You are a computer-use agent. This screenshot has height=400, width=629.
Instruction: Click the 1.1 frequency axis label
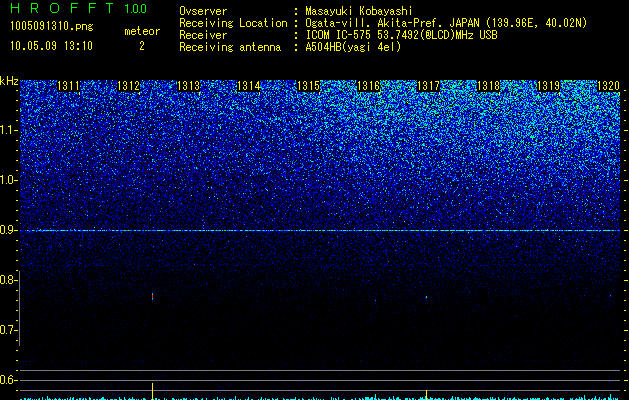8,130
